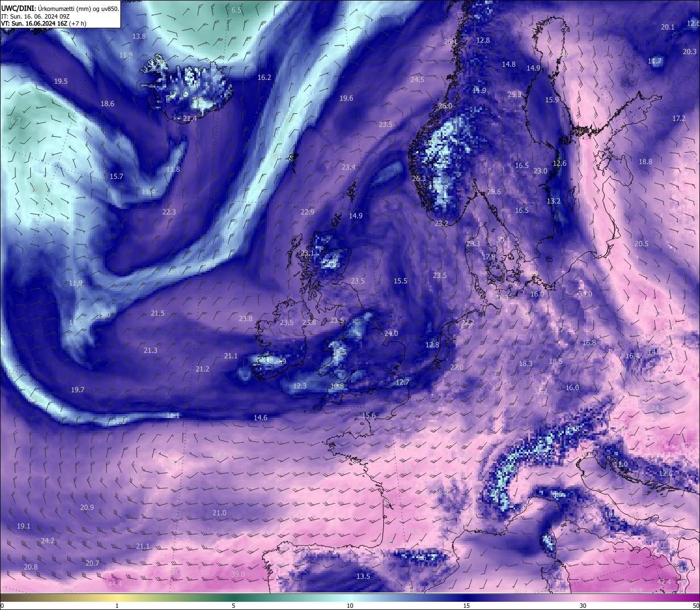
Task: Select the color scale tick label 10
Action: (x=350, y=606)
